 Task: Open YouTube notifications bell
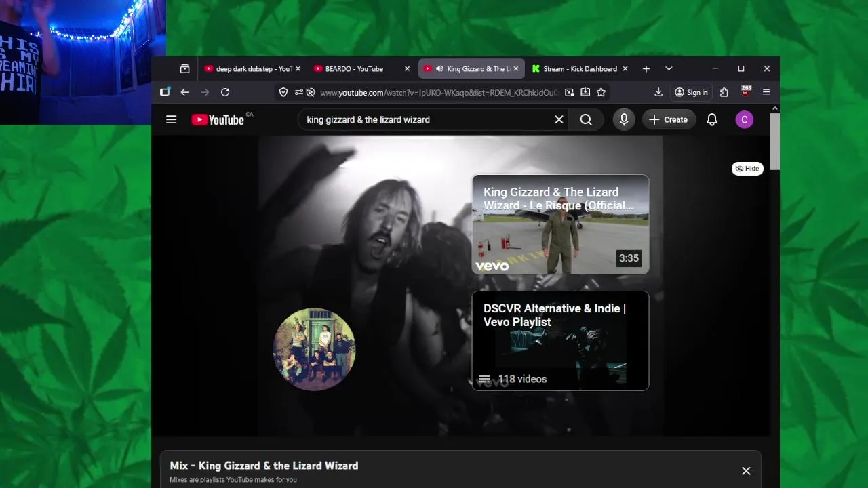point(712,119)
